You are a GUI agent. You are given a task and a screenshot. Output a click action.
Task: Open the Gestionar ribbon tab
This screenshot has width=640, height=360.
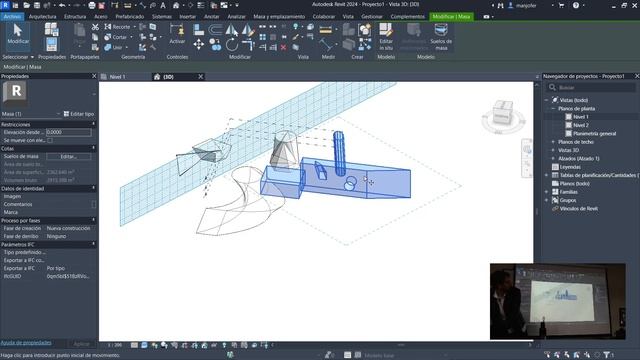(x=372, y=17)
